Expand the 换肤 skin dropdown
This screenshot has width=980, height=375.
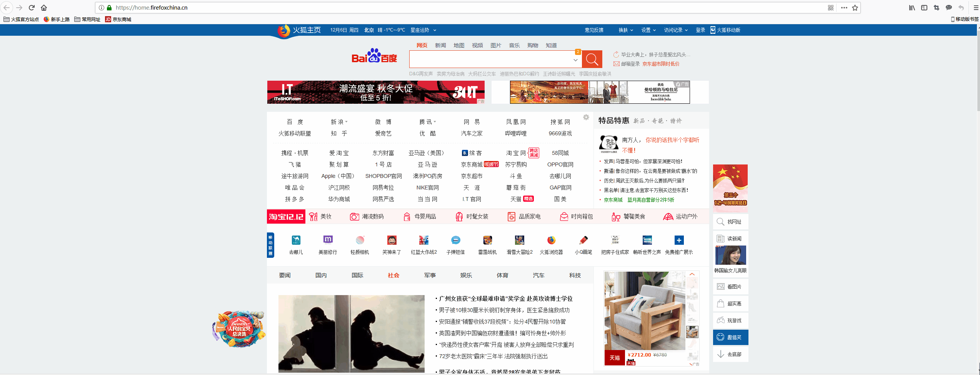(625, 30)
